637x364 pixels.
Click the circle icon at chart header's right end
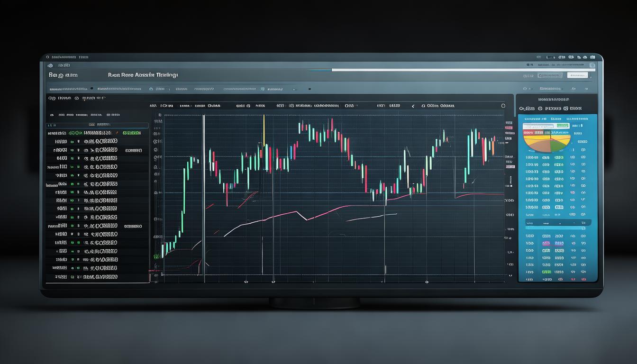tap(503, 106)
